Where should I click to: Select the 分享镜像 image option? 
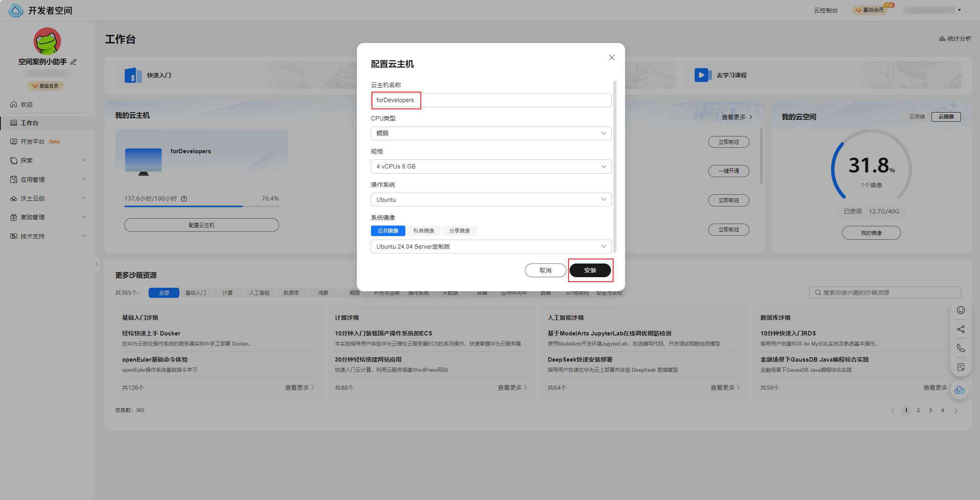(x=459, y=231)
